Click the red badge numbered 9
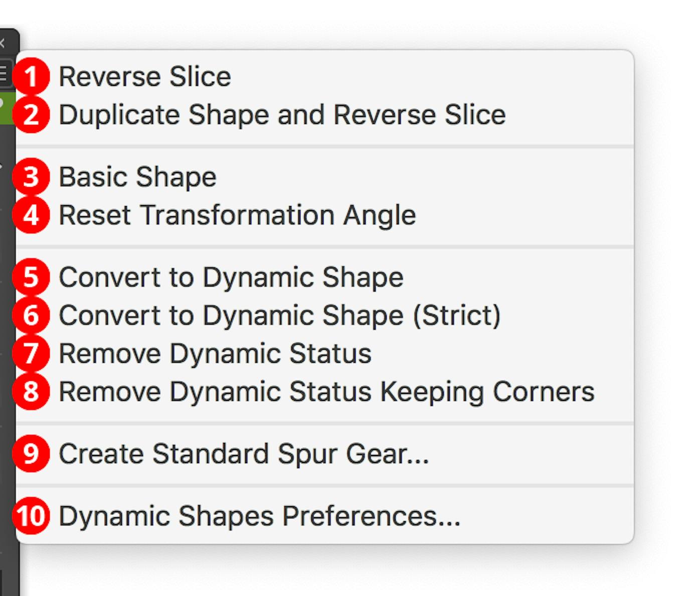Image resolution: width=700 pixels, height=596 pixels. (32, 454)
